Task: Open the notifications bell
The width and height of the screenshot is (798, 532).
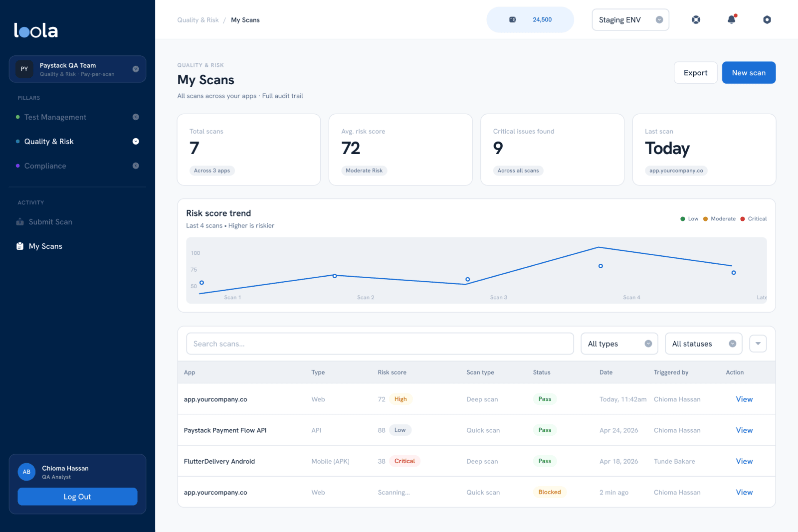Action: click(x=732, y=19)
